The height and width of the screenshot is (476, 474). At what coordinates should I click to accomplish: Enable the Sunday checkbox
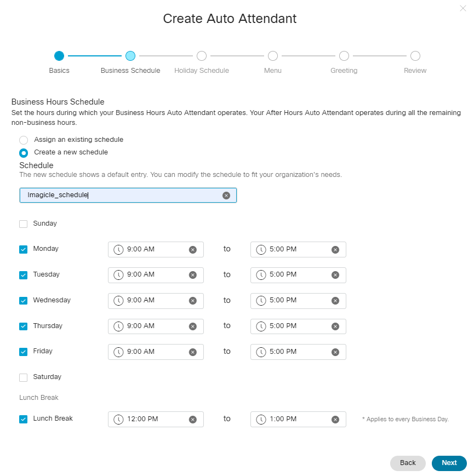pyautogui.click(x=24, y=224)
